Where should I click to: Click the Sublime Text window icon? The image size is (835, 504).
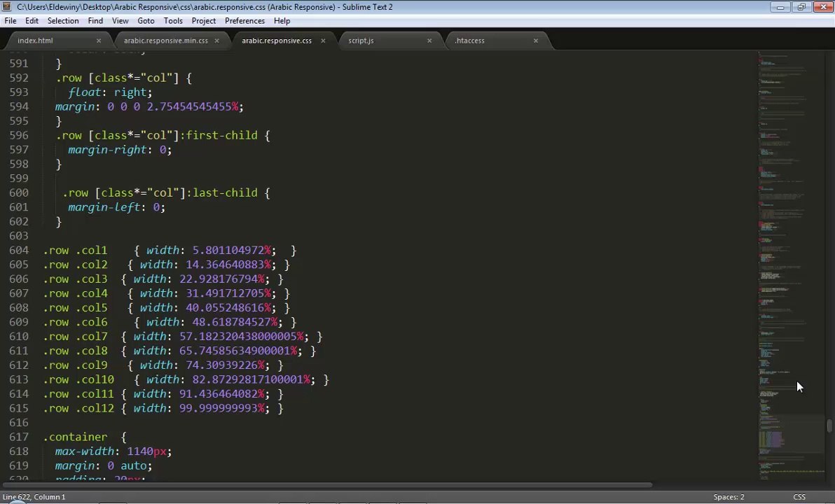tap(7, 7)
